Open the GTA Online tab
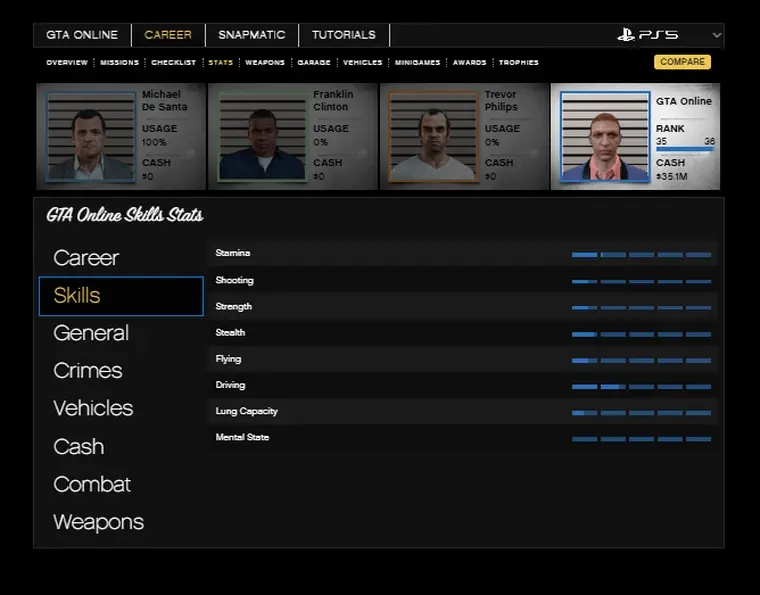Image resolution: width=760 pixels, height=595 pixels. tap(82, 35)
